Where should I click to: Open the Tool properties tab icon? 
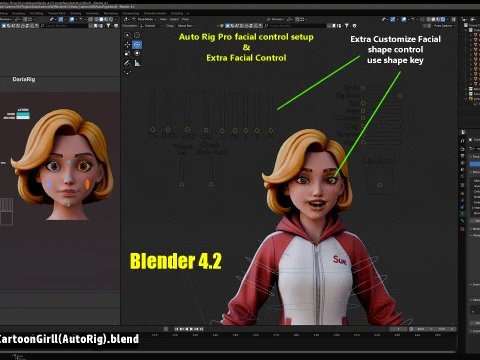click(462, 141)
